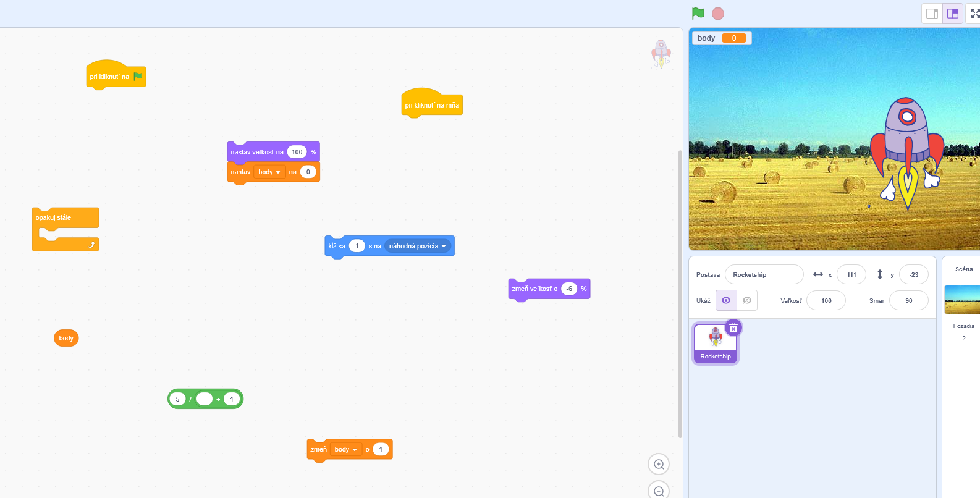Open the body dropdown in nastav block

click(269, 172)
